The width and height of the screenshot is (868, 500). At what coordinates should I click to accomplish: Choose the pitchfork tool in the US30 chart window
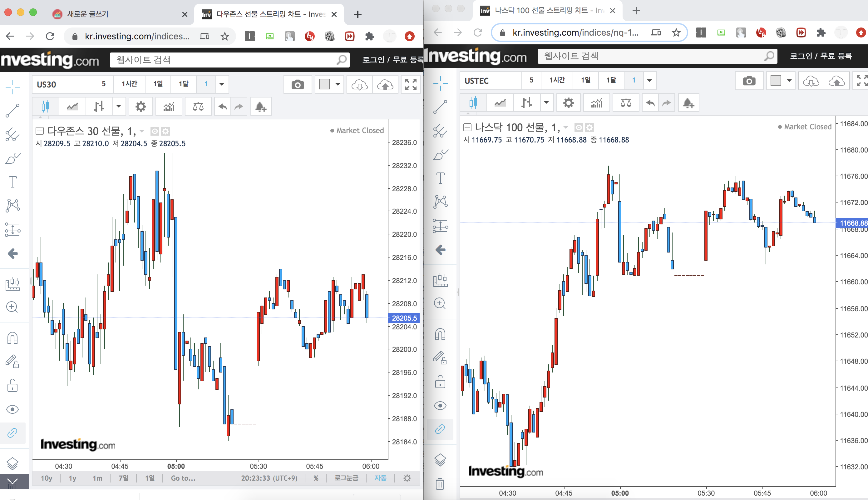13,135
